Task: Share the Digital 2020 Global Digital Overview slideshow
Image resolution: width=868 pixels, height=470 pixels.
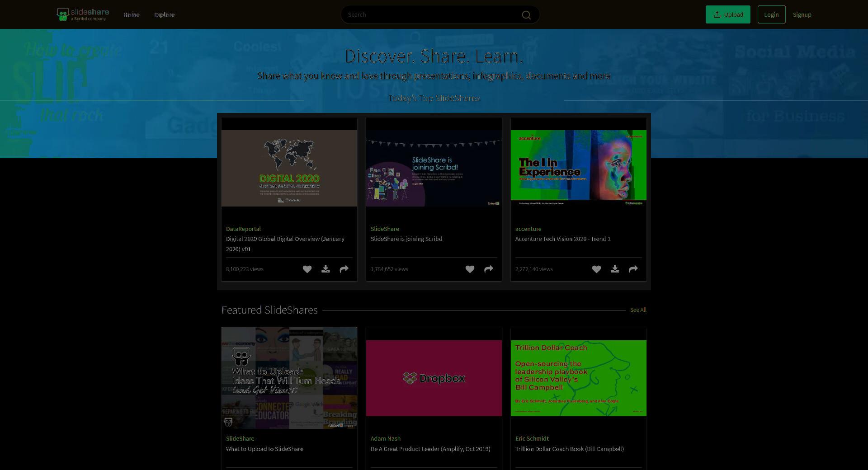Action: tap(344, 269)
